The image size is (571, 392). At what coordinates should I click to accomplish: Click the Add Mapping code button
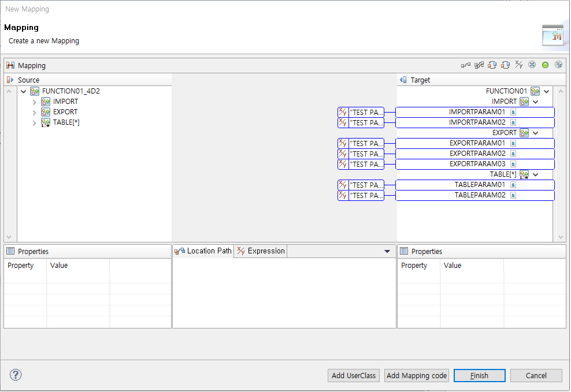[416, 375]
